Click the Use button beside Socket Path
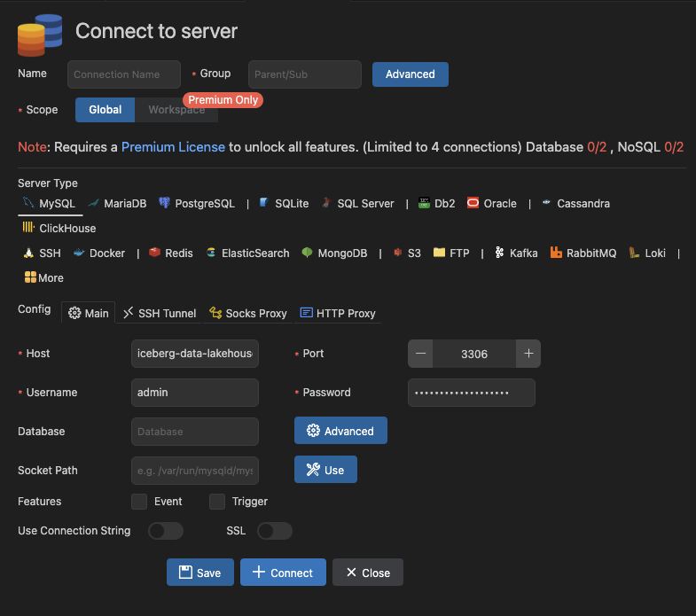This screenshot has height=616, width=696. click(x=325, y=470)
